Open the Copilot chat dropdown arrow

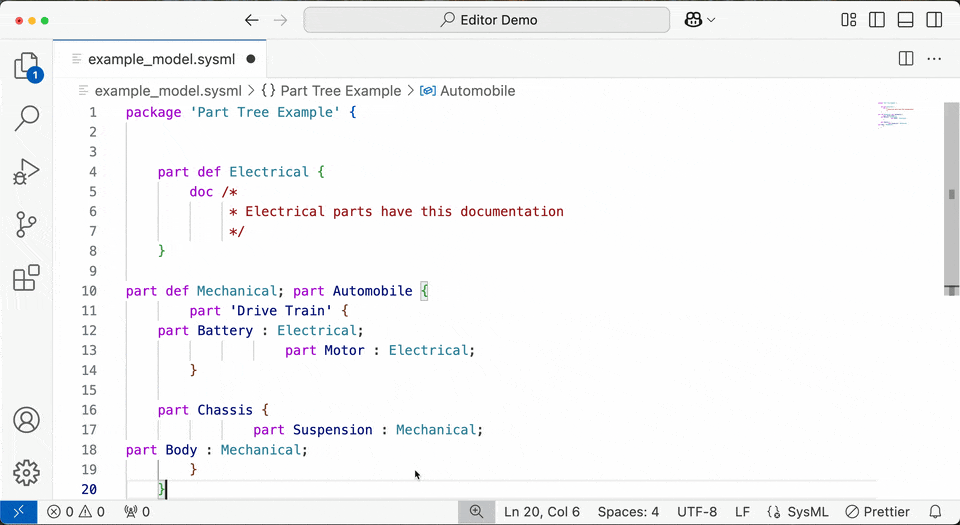click(x=711, y=20)
